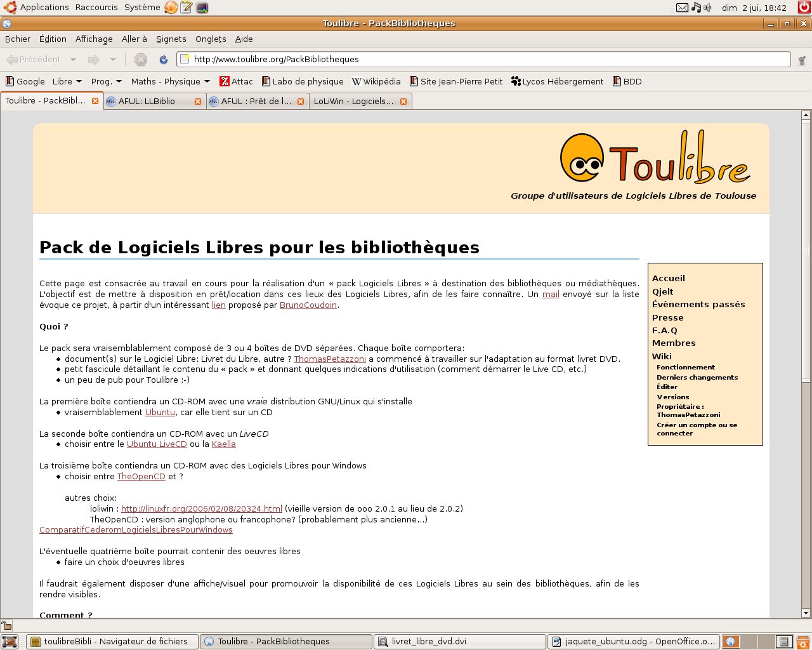812x650 pixels.
Task: Open the Édition menu
Action: coord(53,39)
